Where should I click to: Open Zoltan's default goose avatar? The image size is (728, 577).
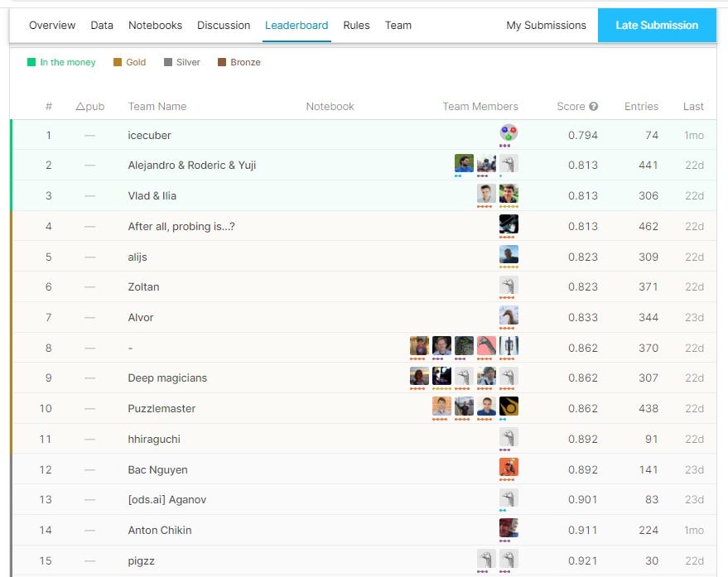click(x=509, y=285)
